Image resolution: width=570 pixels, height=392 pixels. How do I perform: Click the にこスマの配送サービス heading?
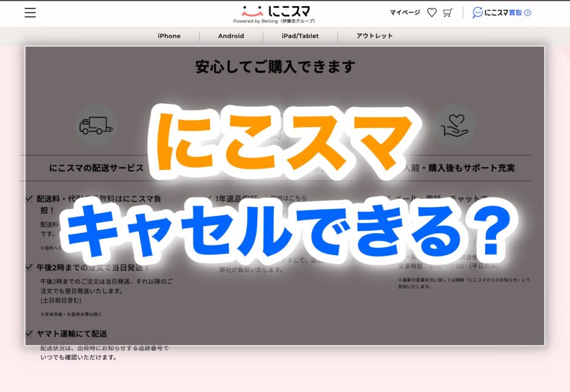pos(96,168)
